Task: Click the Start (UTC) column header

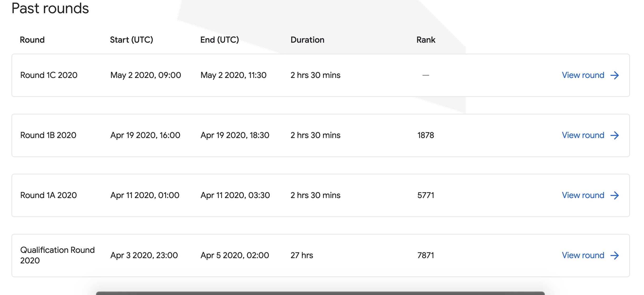Action: (132, 40)
